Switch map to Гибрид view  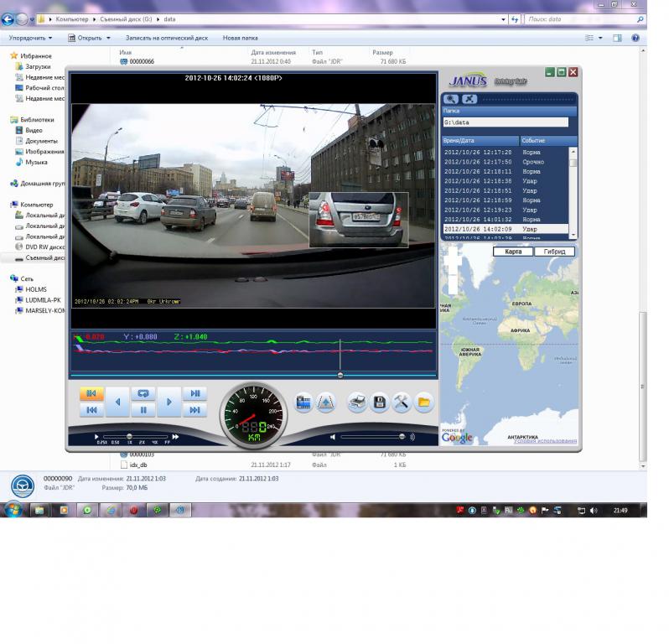pyautogui.click(x=554, y=252)
